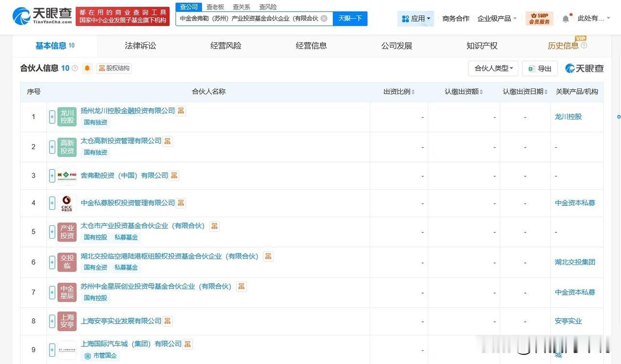
Task: Expand row 8 上海安亭实业 with plus button
Action: tap(52, 321)
